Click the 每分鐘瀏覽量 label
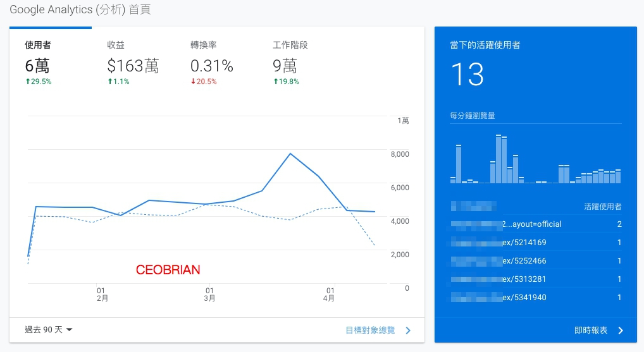The width and height of the screenshot is (644, 352). point(473,115)
